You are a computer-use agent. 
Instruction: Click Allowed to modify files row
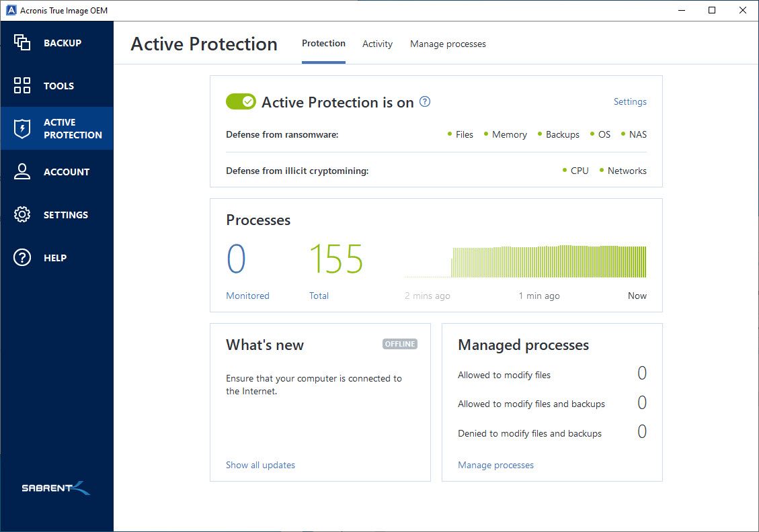(552, 374)
